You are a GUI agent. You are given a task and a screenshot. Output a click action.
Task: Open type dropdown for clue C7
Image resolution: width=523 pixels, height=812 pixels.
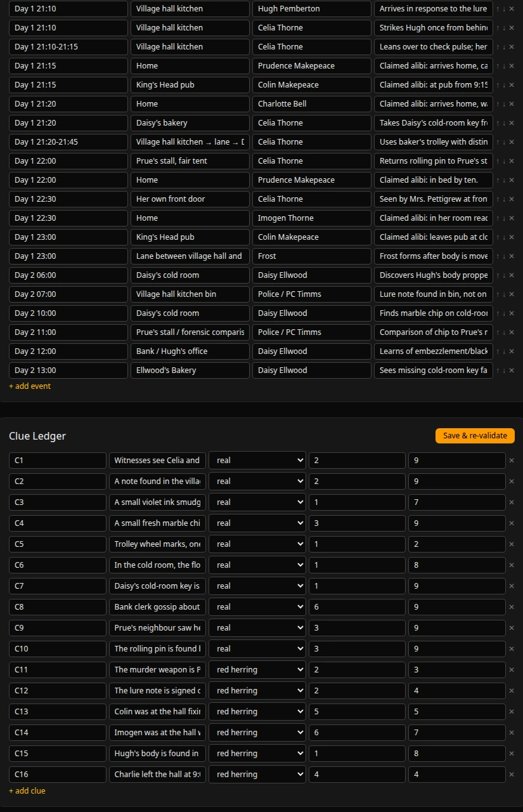(x=257, y=586)
